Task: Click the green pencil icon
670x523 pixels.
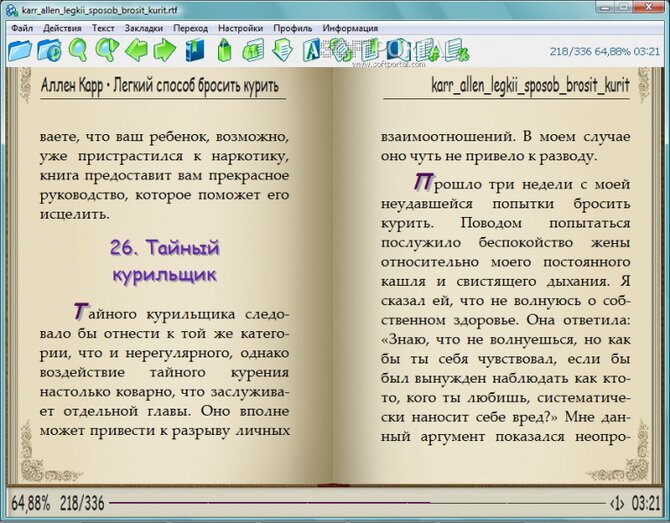Action: point(224,50)
